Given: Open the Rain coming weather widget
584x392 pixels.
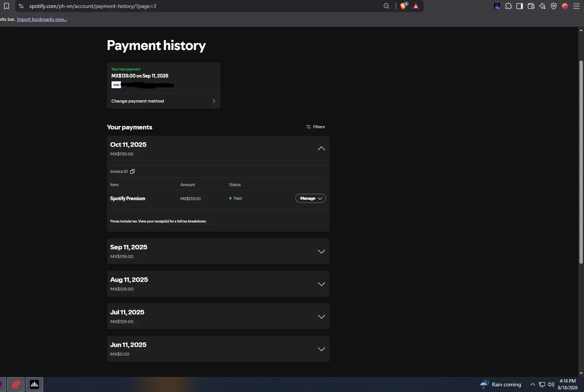Looking at the screenshot, I should pos(501,384).
